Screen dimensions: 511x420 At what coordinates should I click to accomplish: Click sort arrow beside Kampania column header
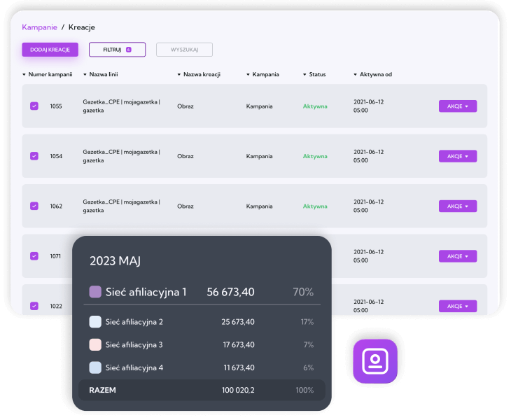point(248,74)
